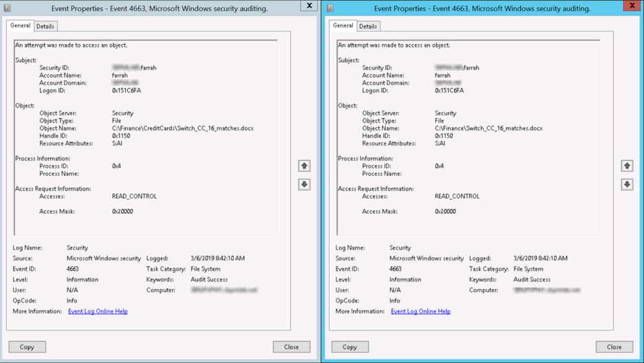Select Source Microsoft Windows security in left window

click(104, 258)
